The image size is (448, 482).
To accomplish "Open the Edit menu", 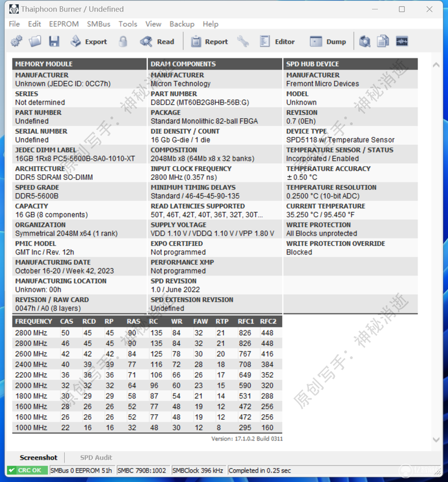I will click(x=34, y=24).
